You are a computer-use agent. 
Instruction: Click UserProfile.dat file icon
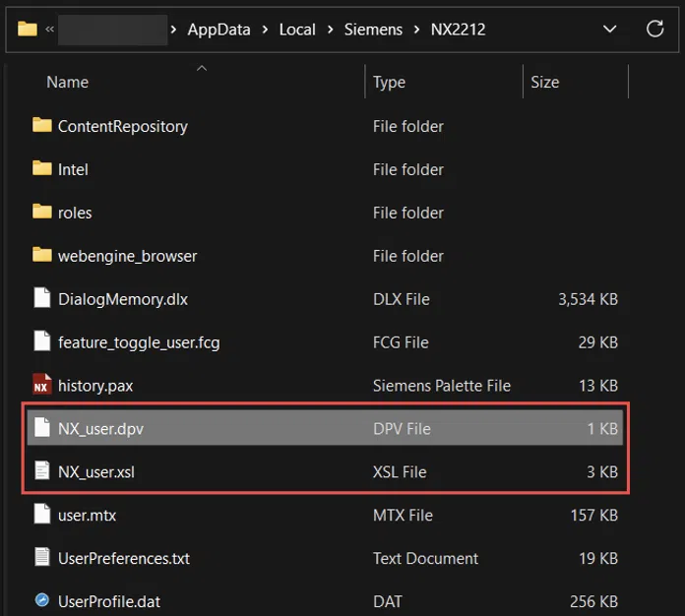click(x=42, y=600)
